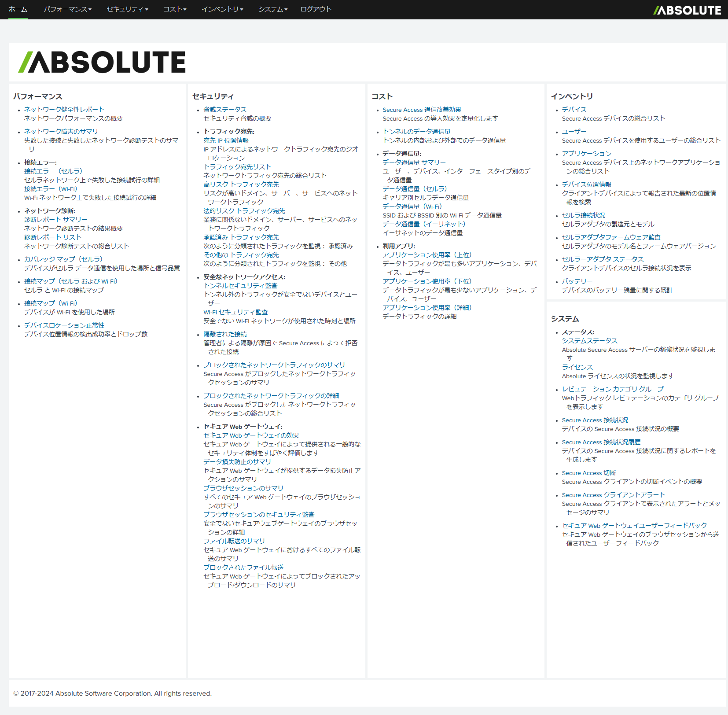This screenshot has width=728, height=715.
Task: Open アプリケーション使用率（上位）link
Action: point(427,255)
